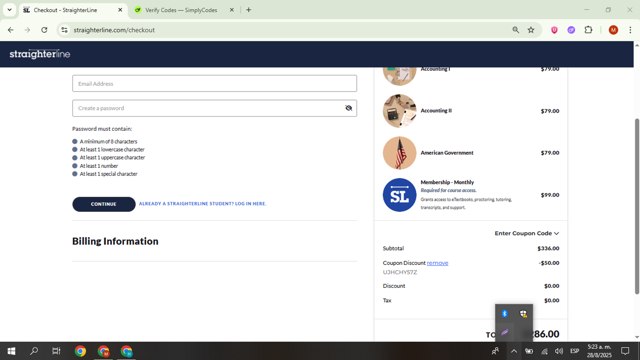Open Chrome three-dot menu
Screen dimensions: 640x360
point(630,30)
